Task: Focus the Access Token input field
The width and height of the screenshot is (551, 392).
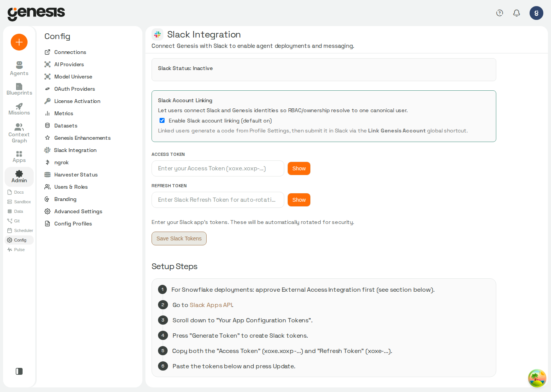Action: click(218, 168)
